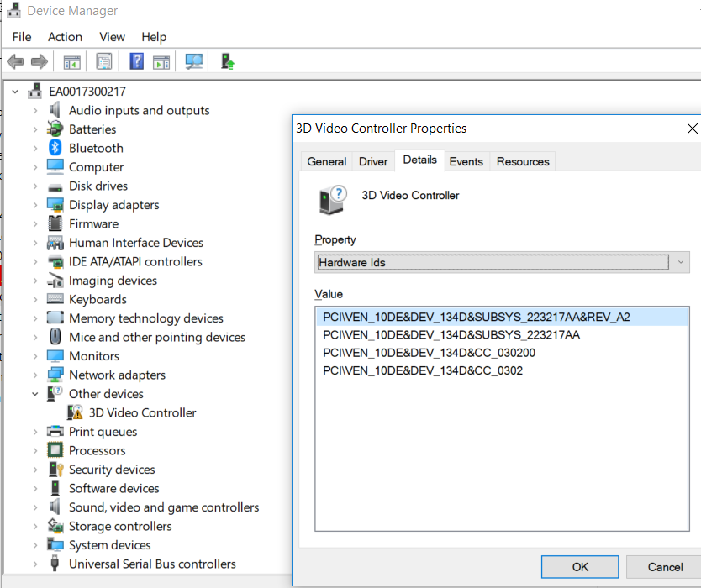Screen dimensions: 701x588
Task: Select the hardware ID value ending in CC_030200
Action: click(429, 353)
